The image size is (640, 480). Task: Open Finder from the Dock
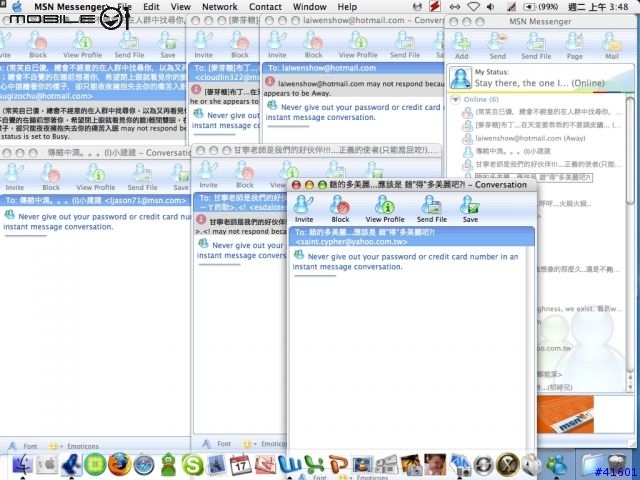tap(23, 464)
